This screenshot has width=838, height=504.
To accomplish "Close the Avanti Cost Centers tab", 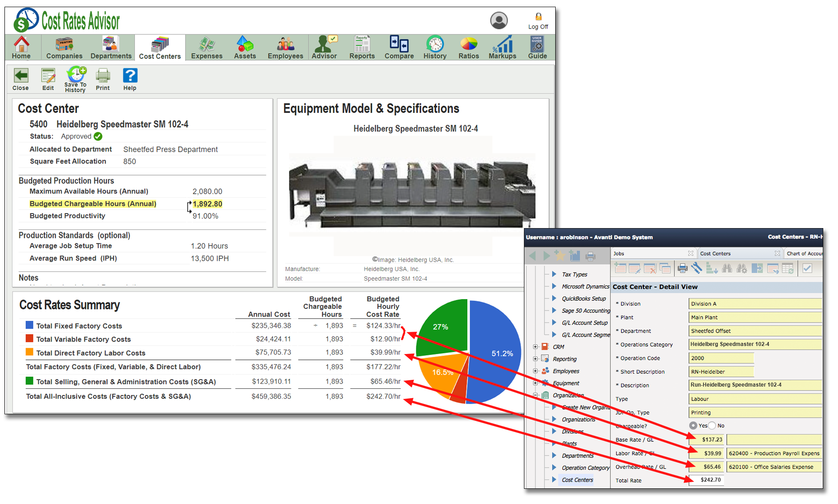I will [777, 253].
